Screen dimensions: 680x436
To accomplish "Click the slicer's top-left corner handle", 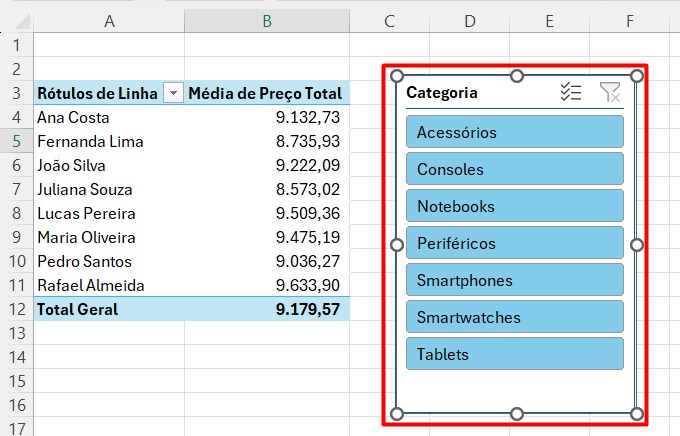I will coord(397,76).
